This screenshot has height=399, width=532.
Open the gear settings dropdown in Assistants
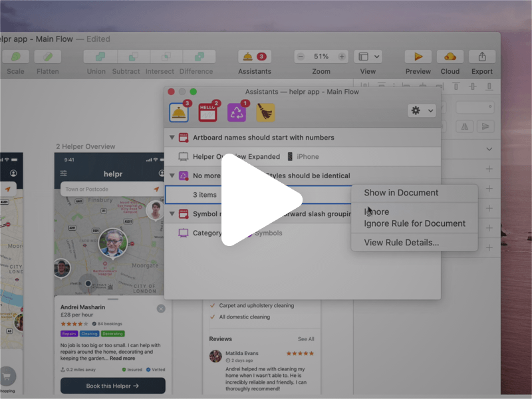(x=422, y=110)
